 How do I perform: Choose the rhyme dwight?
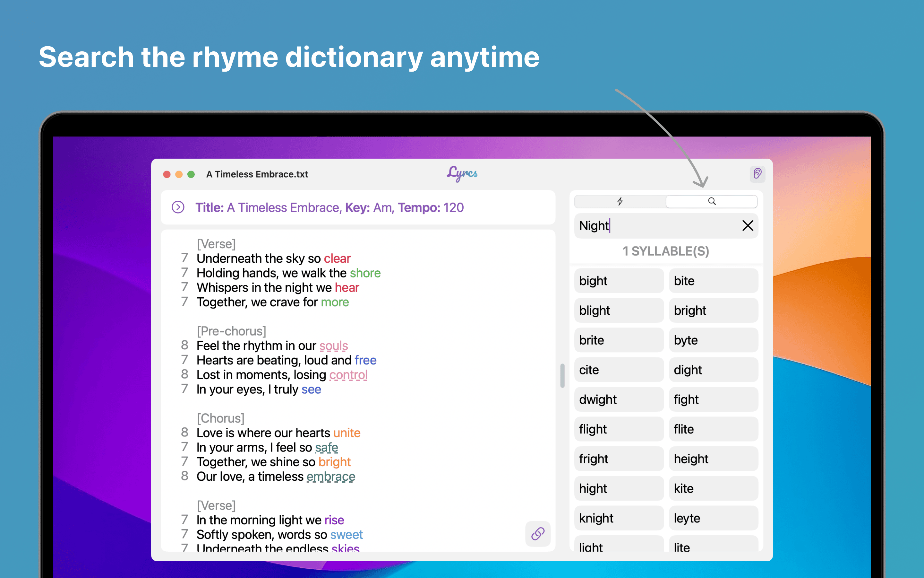pos(619,399)
